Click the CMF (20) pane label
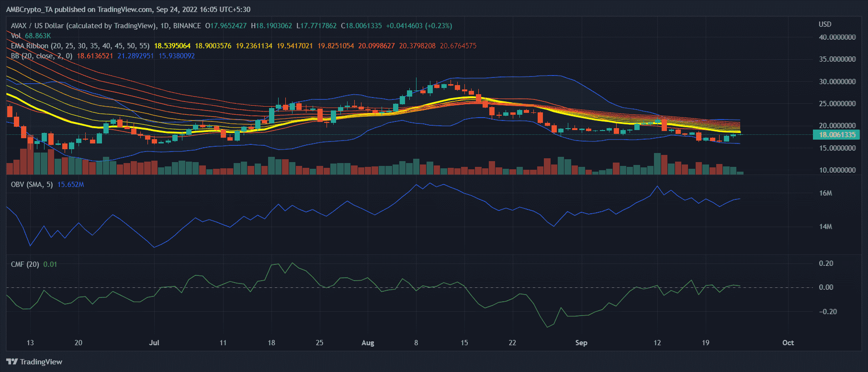This screenshot has height=372, width=868. 25,264
